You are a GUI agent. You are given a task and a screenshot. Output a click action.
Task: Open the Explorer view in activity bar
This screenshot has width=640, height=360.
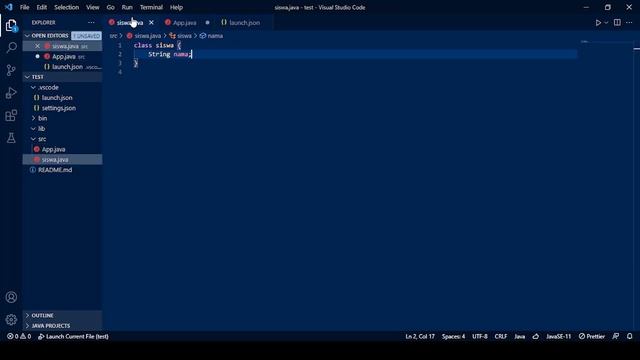[11, 26]
